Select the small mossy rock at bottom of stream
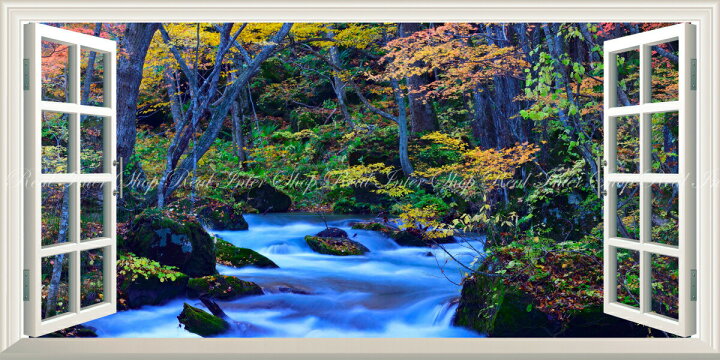Image resolution: width=720 pixels, height=360 pixels. click(x=202, y=320)
